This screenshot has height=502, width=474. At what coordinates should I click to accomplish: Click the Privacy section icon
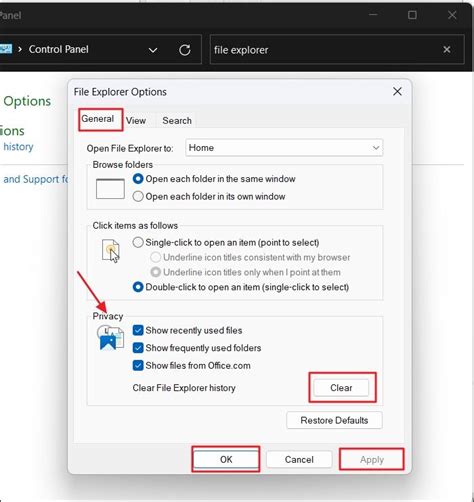[x=110, y=338]
